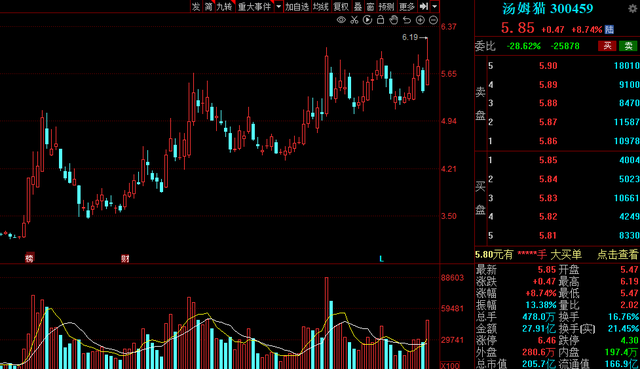
Task: Zoom out with the minus circle icon
Action: pyautogui.click(x=433, y=20)
